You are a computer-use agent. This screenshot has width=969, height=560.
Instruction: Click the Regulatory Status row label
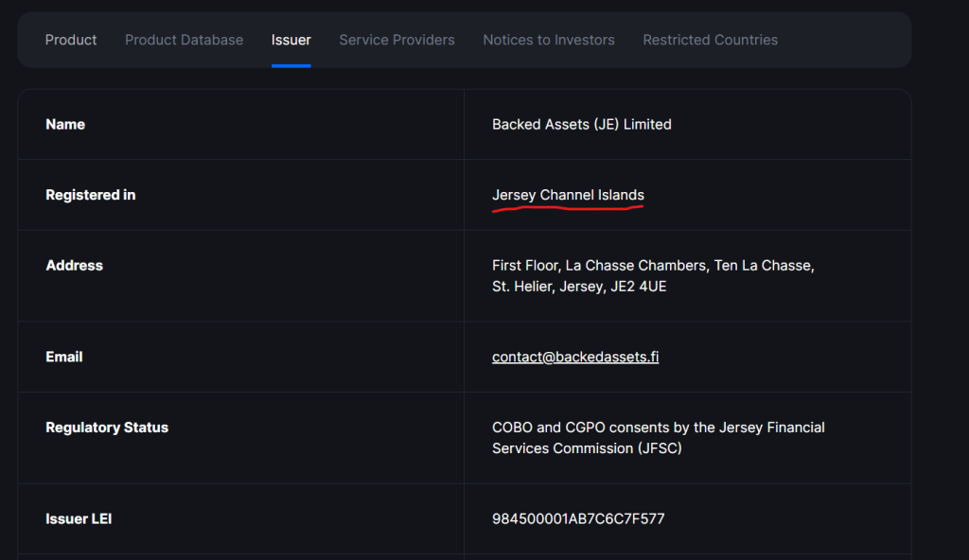107,428
